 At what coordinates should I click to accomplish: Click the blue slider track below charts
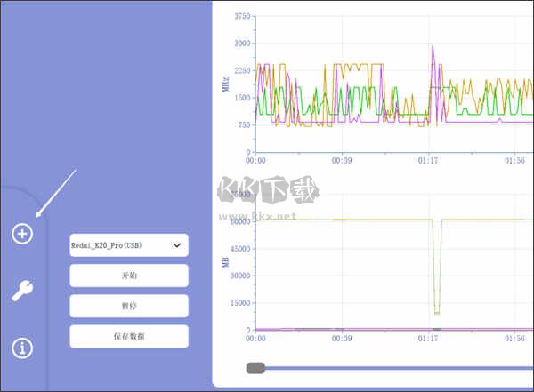tap(399, 368)
